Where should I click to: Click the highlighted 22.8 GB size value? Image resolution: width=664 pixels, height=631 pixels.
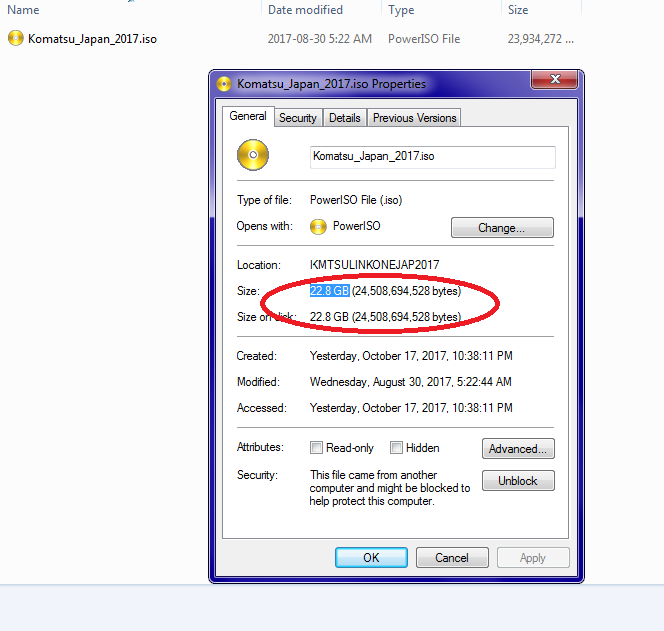pyautogui.click(x=329, y=291)
